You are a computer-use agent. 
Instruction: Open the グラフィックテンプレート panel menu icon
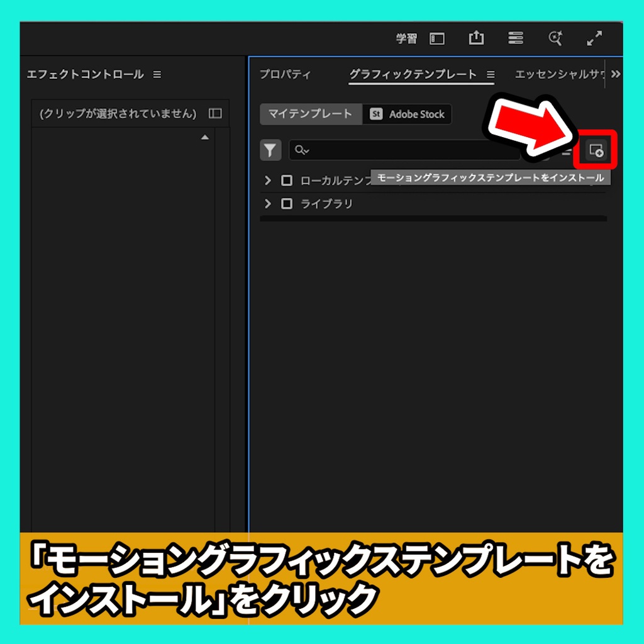click(491, 74)
